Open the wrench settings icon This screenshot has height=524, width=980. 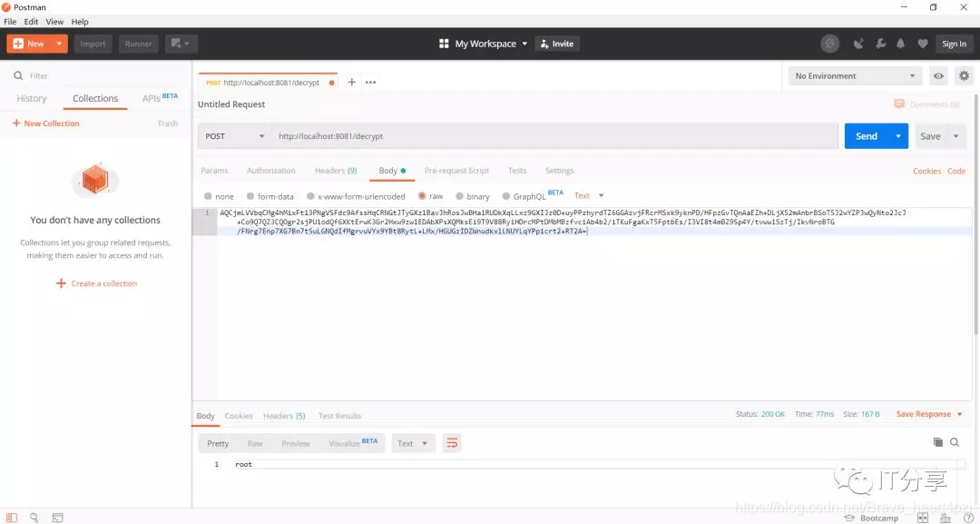click(x=880, y=44)
